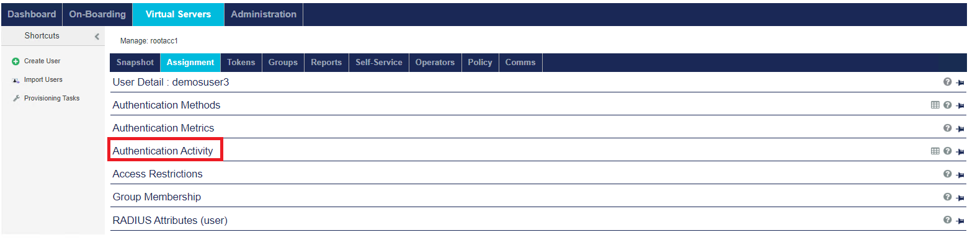Screen dimensions: 980x245
Task: Pin the Access Restrictions section
Action: 960,175
